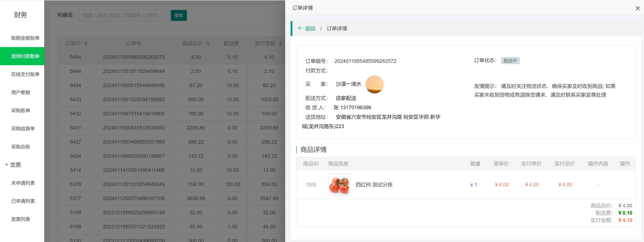Click the 搜索 button
This screenshot has height=242, width=644.
pos(179,15)
